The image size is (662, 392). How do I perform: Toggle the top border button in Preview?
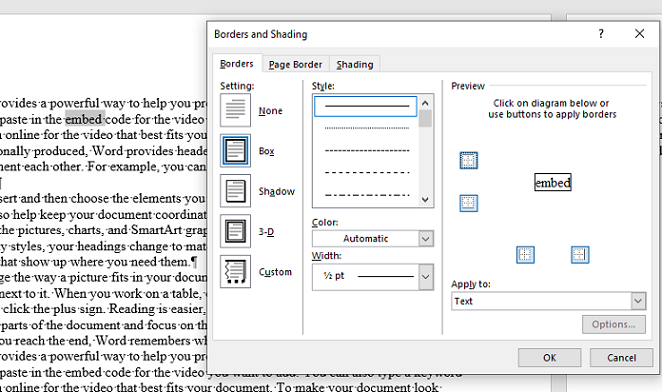469,161
